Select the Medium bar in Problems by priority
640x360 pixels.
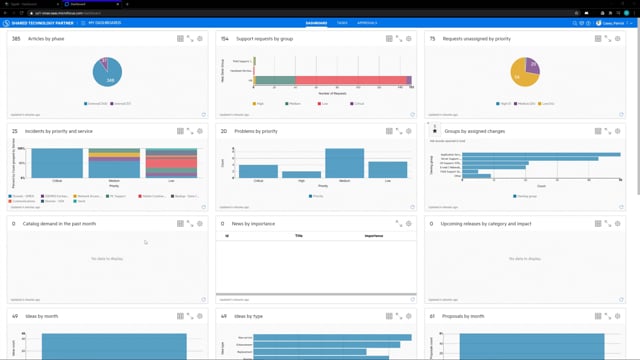(344, 163)
